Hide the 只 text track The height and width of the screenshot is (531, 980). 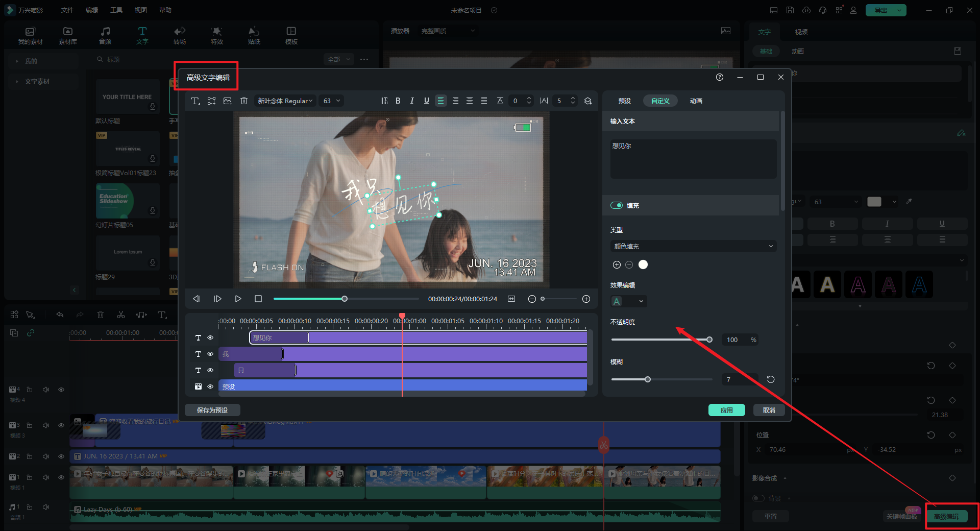click(x=210, y=370)
